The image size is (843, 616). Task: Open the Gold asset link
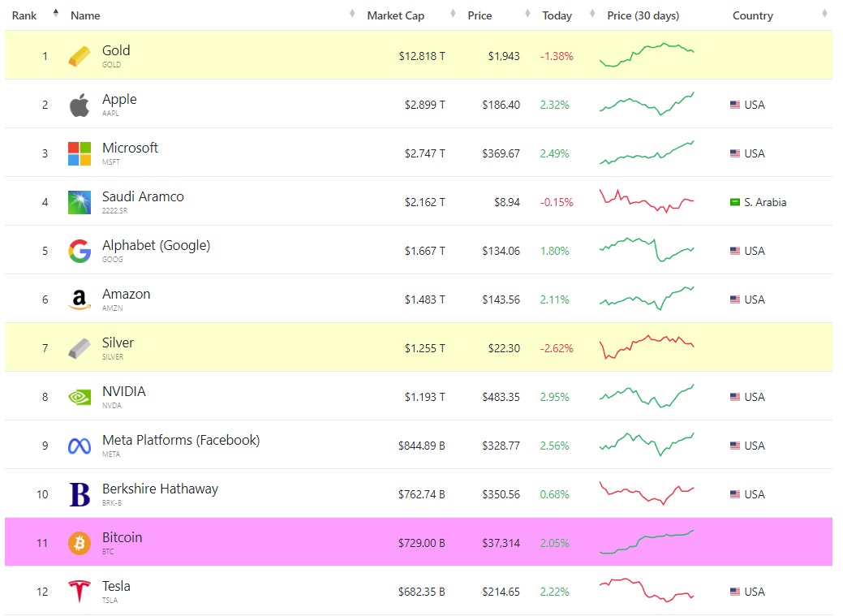(116, 50)
